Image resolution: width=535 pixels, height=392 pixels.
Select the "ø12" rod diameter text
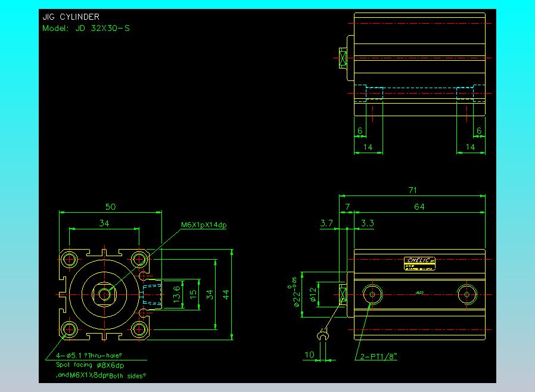tap(313, 294)
